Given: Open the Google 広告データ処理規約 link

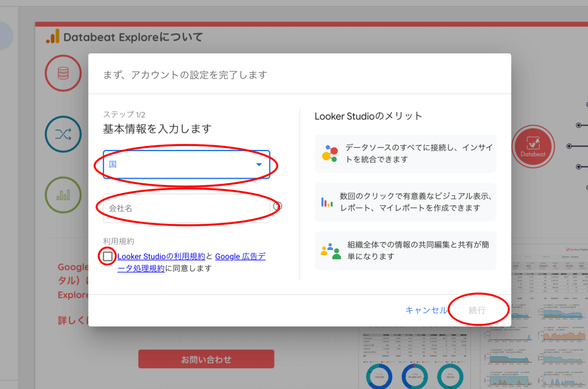Looking at the screenshot, I should coord(191,262).
